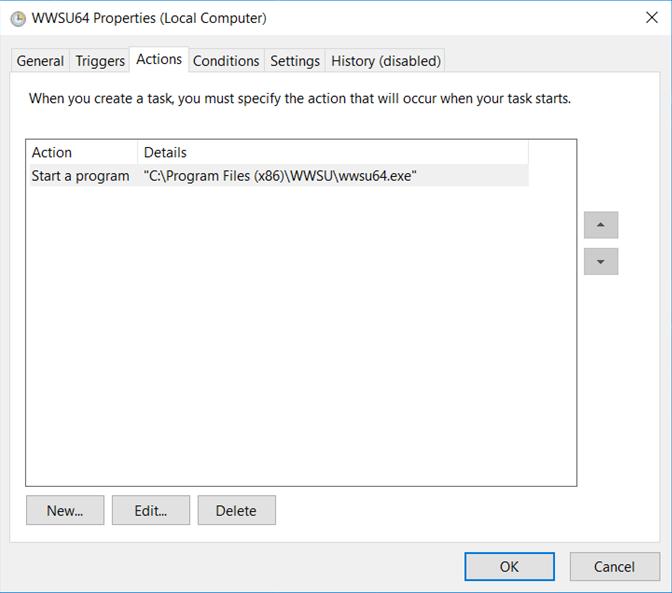Click the clock icon in the title bar
This screenshot has height=593, width=672.
18,19
